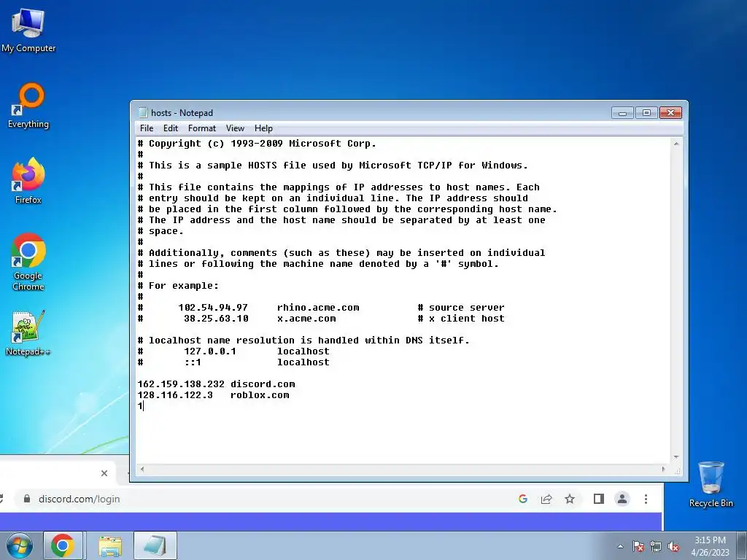Open Chrome's three-dot menu
The width and height of the screenshot is (747, 560).
pyautogui.click(x=646, y=499)
